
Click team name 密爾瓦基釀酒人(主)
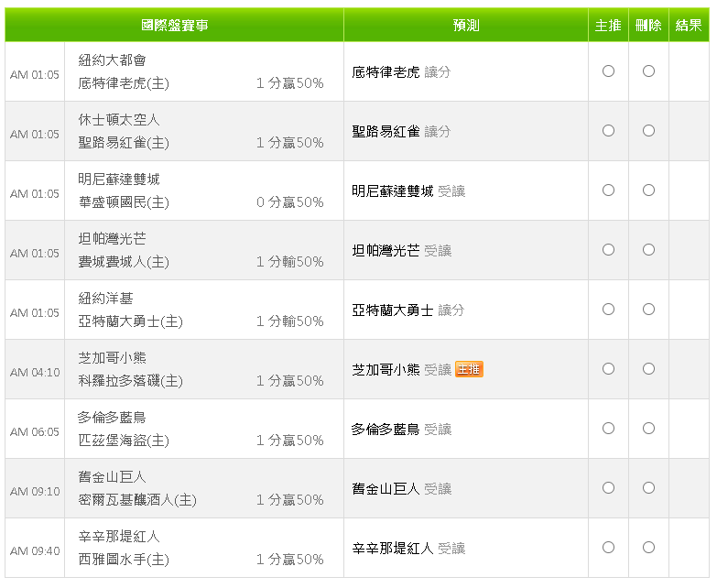pos(137,500)
